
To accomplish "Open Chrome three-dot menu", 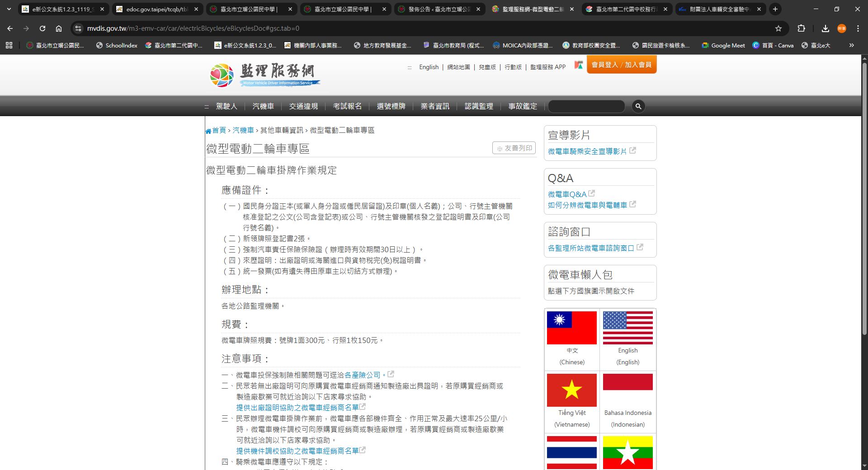I will click(x=858, y=28).
